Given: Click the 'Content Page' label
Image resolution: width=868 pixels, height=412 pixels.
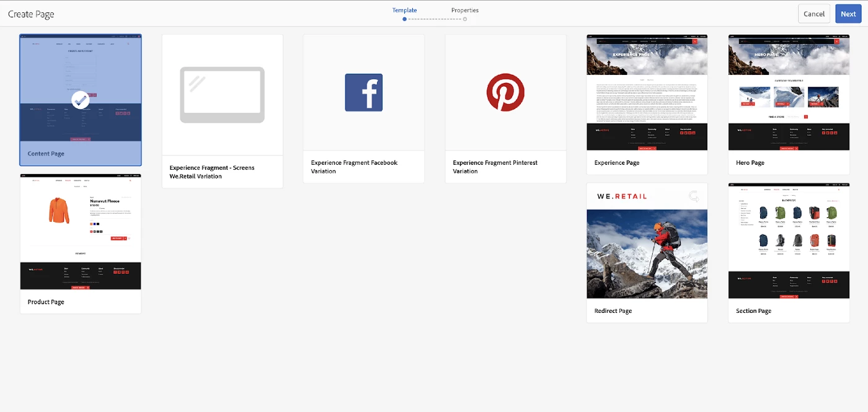Looking at the screenshot, I should (46, 154).
